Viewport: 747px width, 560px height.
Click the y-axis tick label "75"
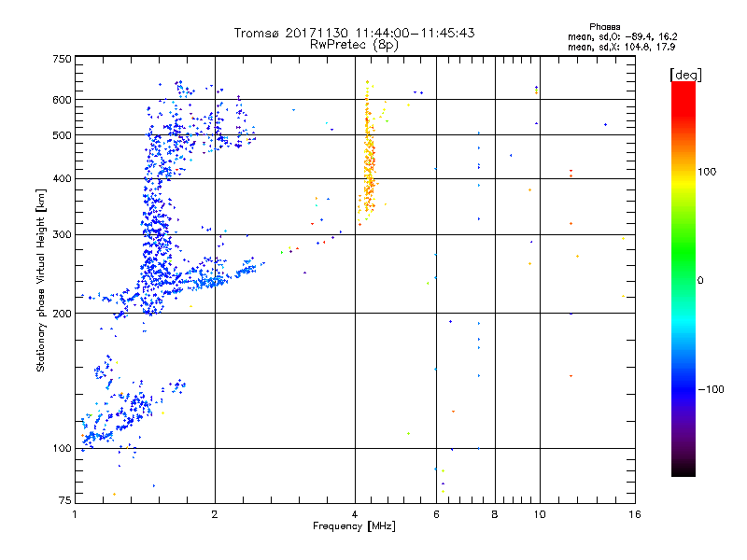point(65,500)
